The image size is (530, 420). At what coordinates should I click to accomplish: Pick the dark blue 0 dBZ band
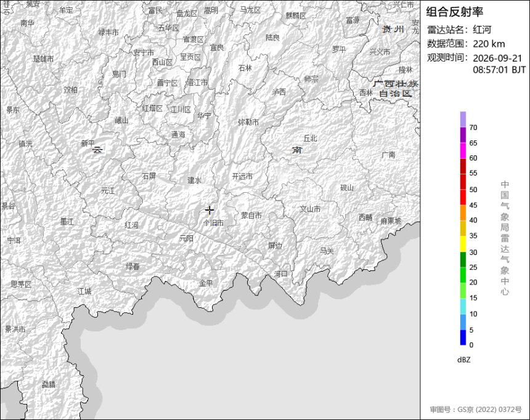coord(463,337)
